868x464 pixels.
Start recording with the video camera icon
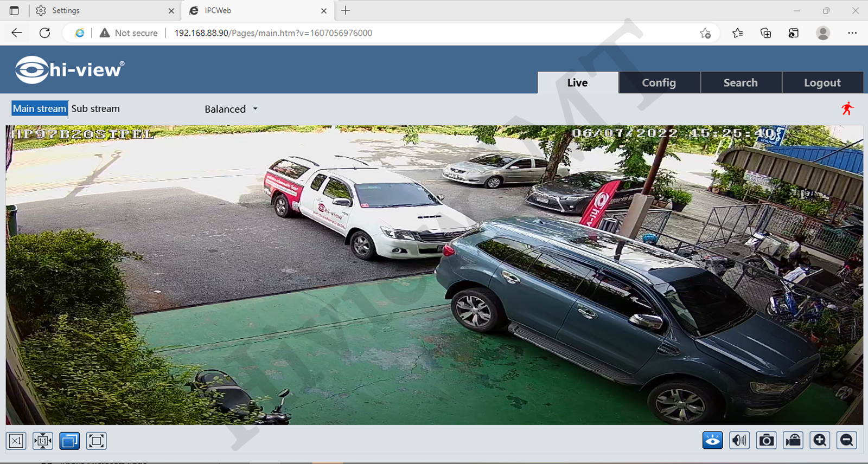pos(793,440)
